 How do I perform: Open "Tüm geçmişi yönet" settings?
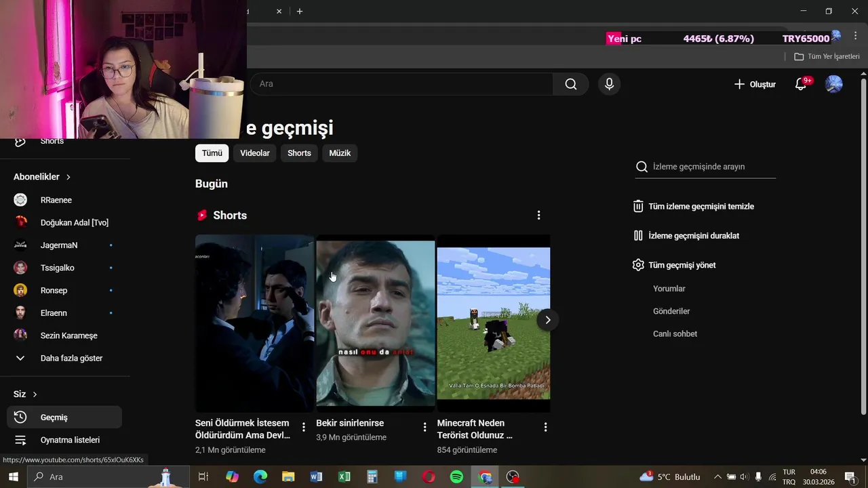pyautogui.click(x=674, y=265)
